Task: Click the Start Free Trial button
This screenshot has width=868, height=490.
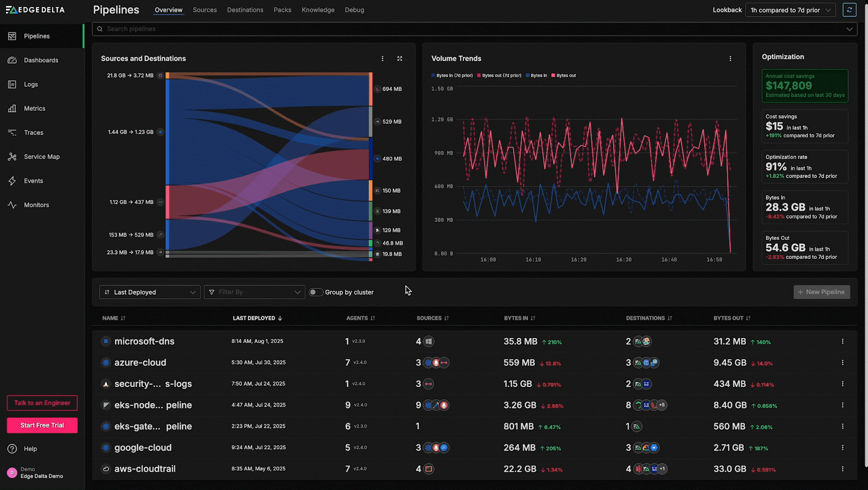Action: [42, 425]
